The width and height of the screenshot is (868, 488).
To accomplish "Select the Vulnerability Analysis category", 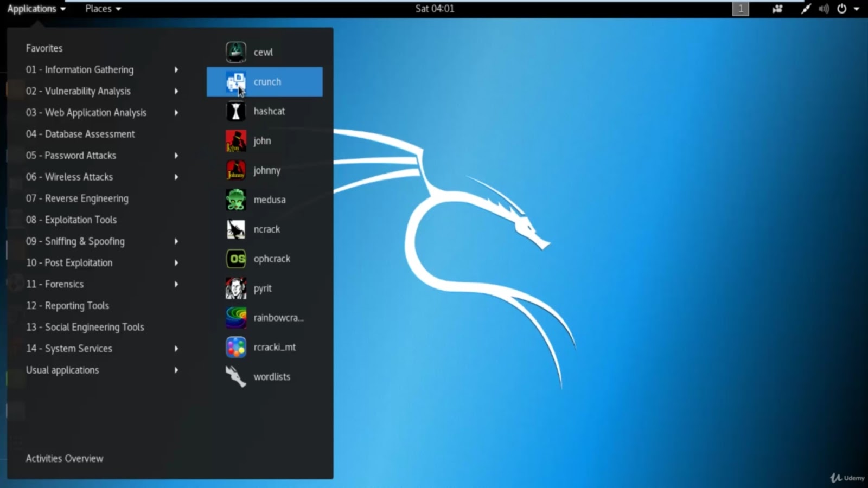I will coord(79,91).
